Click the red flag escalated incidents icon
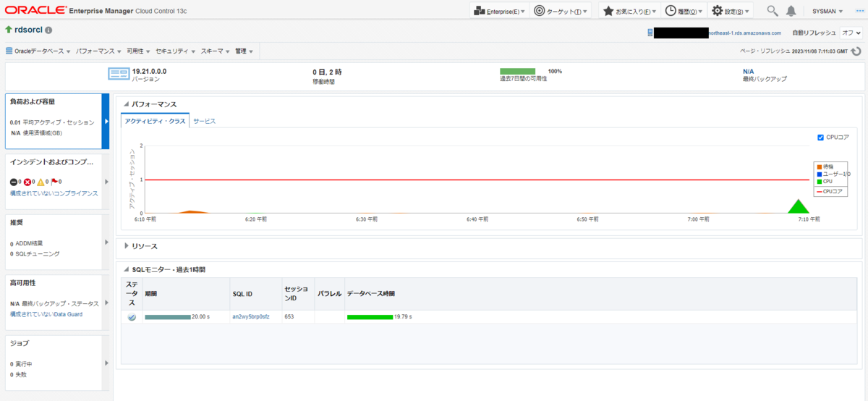Screen dimensions: 868x401 pos(54,182)
